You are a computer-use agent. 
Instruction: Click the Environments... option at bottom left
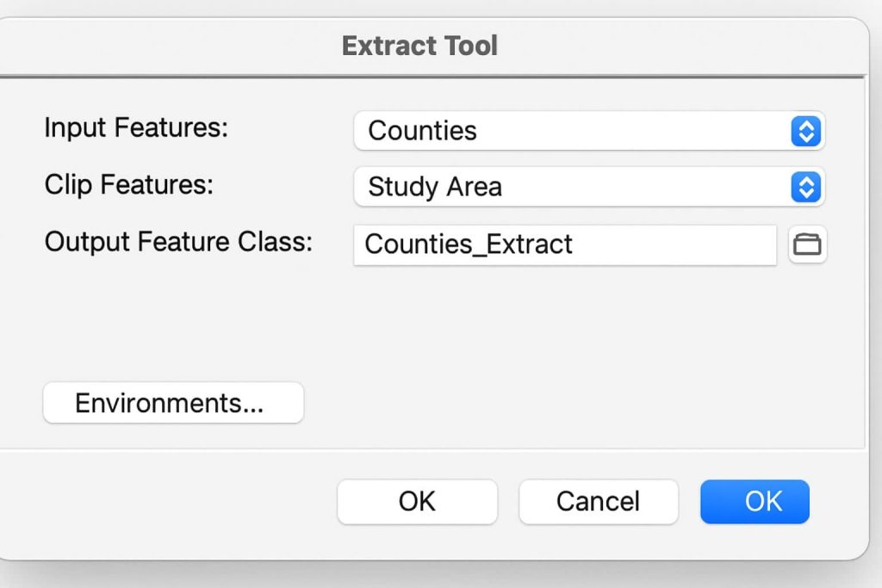tap(172, 402)
